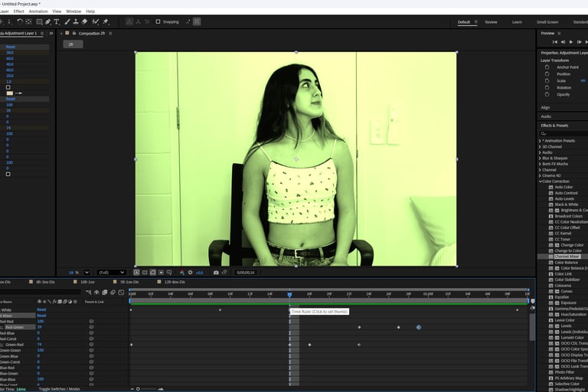Viewport: 588px width, 392px height.
Task: Click the 2fr composition breadcrumb button
Action: pos(73,44)
